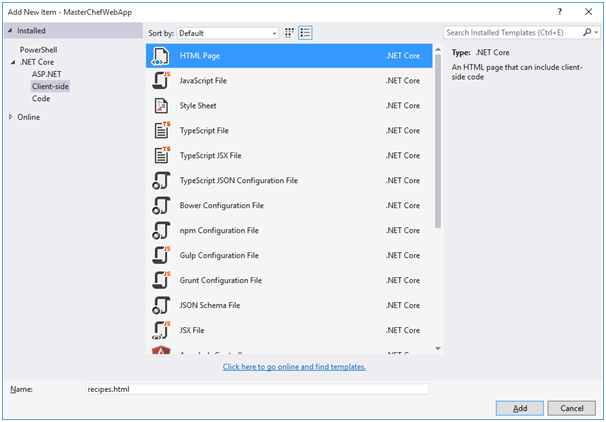This screenshot has height=422, width=606.
Task: Close the Add New Item dialog
Action: click(x=588, y=12)
